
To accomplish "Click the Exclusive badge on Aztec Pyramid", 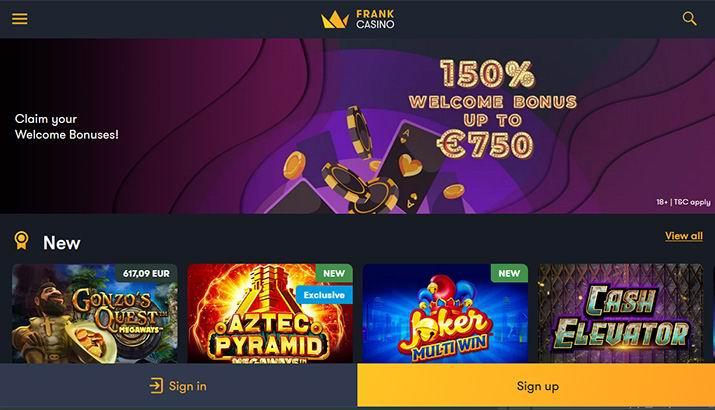I will tap(324, 295).
